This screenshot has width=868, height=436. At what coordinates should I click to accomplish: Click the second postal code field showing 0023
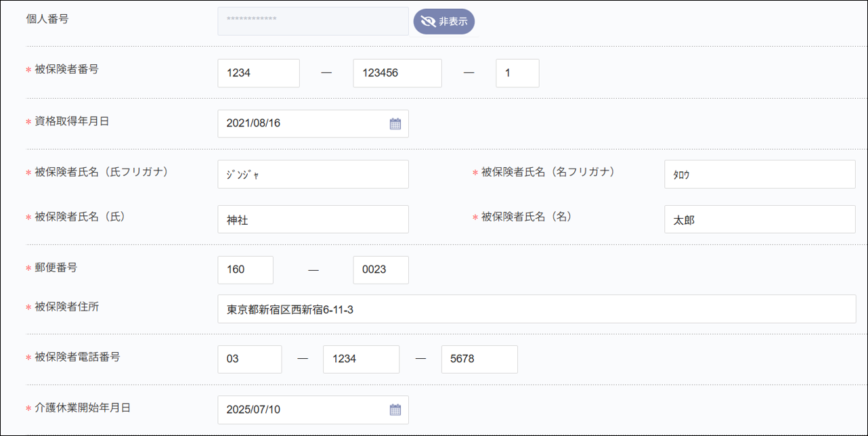(381, 269)
